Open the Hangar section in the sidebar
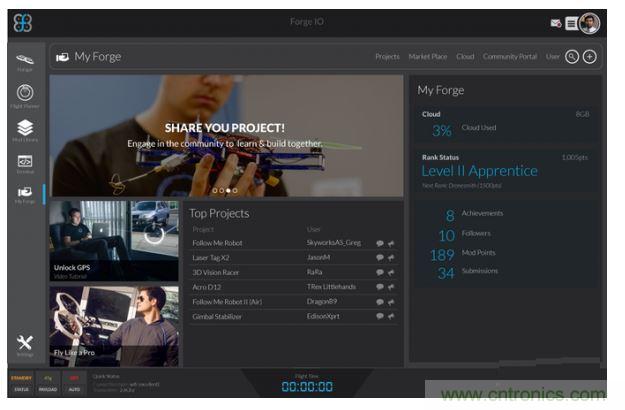 pyautogui.click(x=25, y=61)
